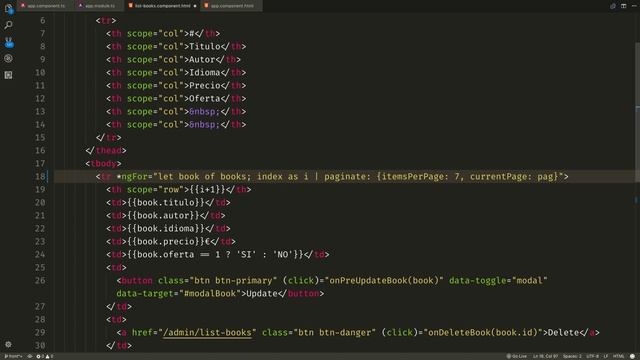Click the errors and warnings counter in the status bar

[44, 356]
